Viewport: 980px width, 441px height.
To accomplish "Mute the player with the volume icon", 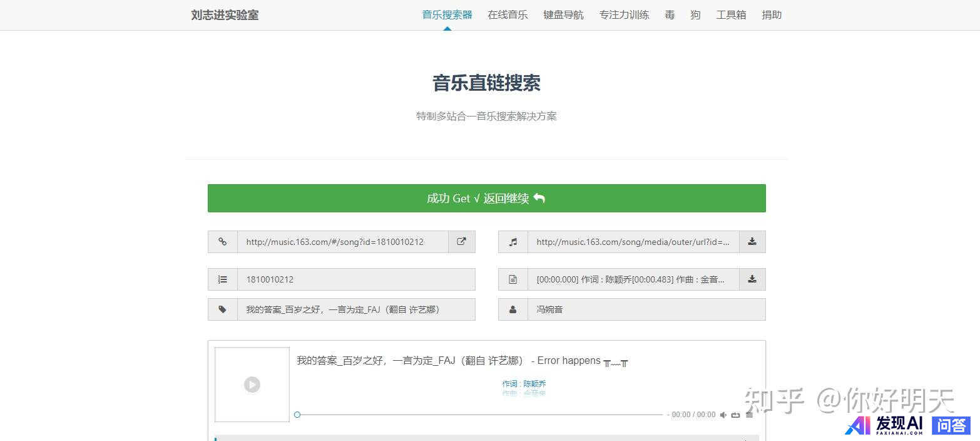I will (723, 415).
